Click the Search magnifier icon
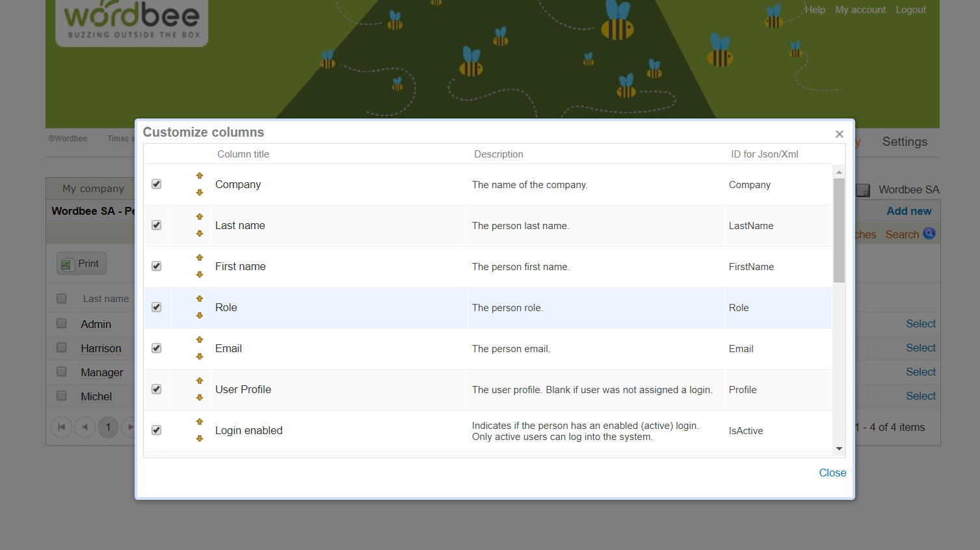980x550 pixels. (x=929, y=234)
